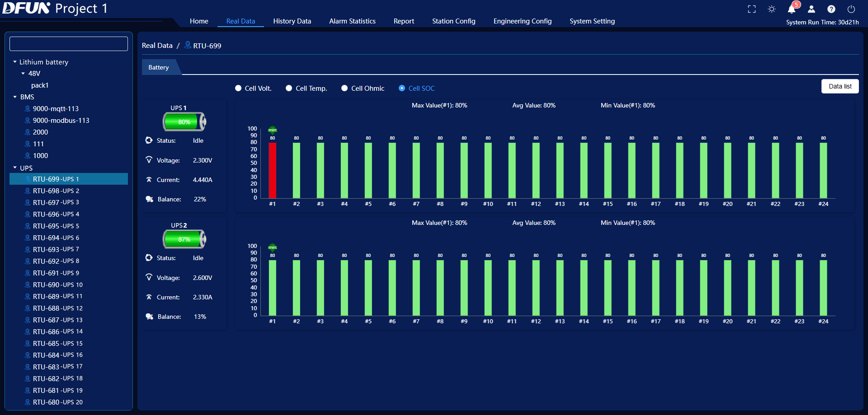Screen dimensions: 868x415
Task: Select the Cell Volt. radio button
Action: point(238,89)
